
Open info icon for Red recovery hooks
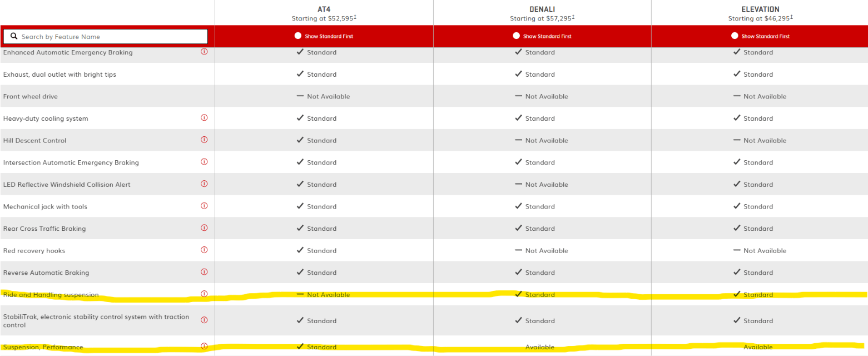(204, 250)
